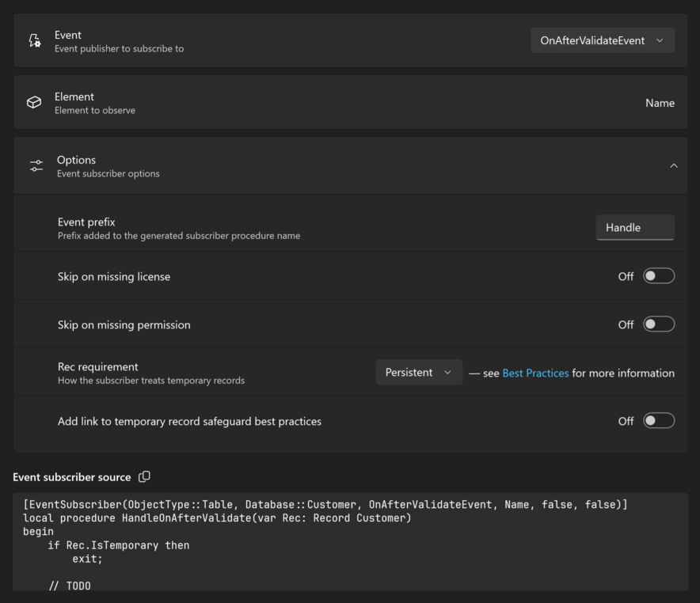This screenshot has height=603, width=700.
Task: Toggle Skip on missing permission switch
Action: pos(659,324)
